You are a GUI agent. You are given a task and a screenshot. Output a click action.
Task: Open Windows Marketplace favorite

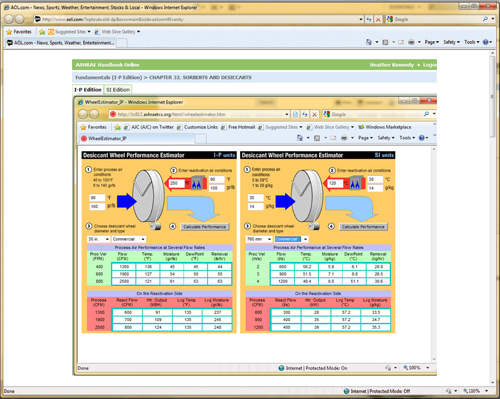point(385,127)
